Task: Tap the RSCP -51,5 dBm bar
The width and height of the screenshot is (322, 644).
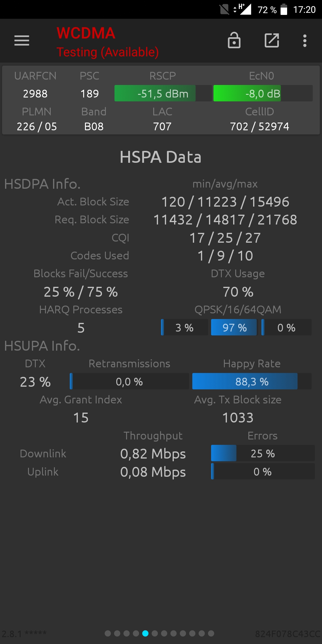Action: pos(163,93)
